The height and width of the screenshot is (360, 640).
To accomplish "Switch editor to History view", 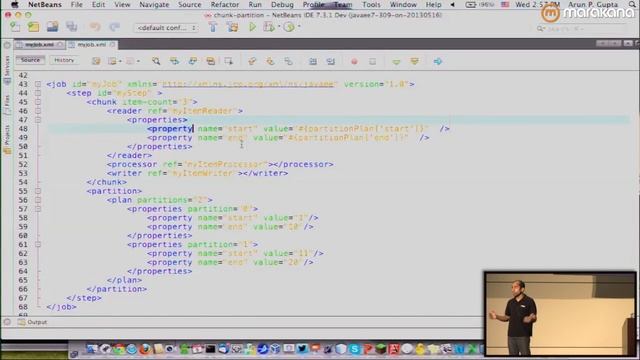I will click(x=64, y=60).
